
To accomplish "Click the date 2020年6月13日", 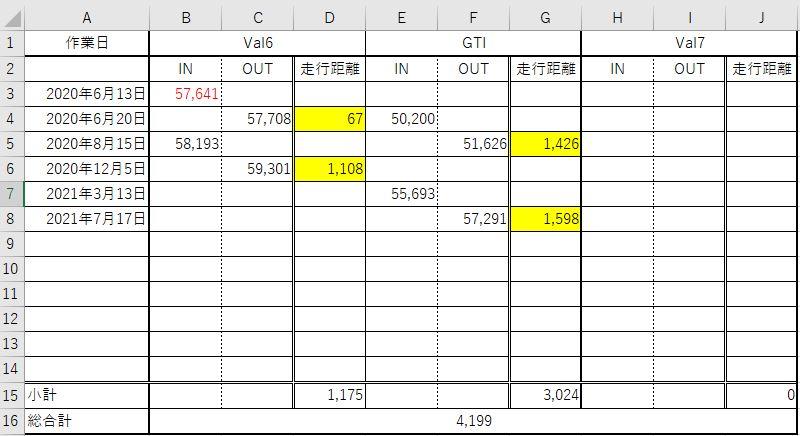I will (x=87, y=94).
